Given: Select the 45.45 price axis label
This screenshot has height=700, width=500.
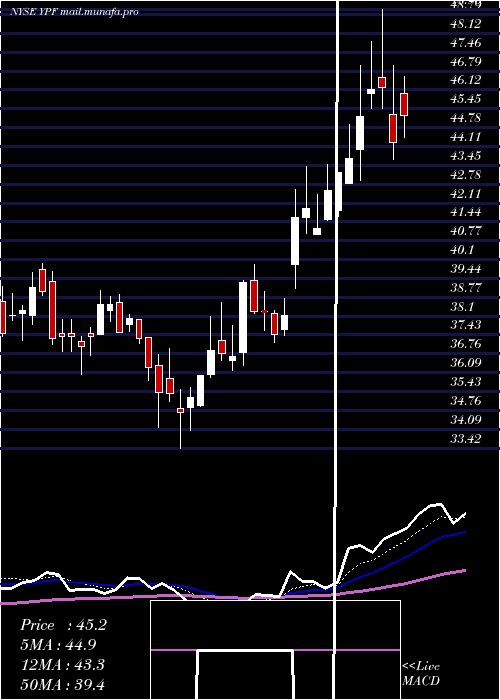Looking at the screenshot, I should click(466, 99).
